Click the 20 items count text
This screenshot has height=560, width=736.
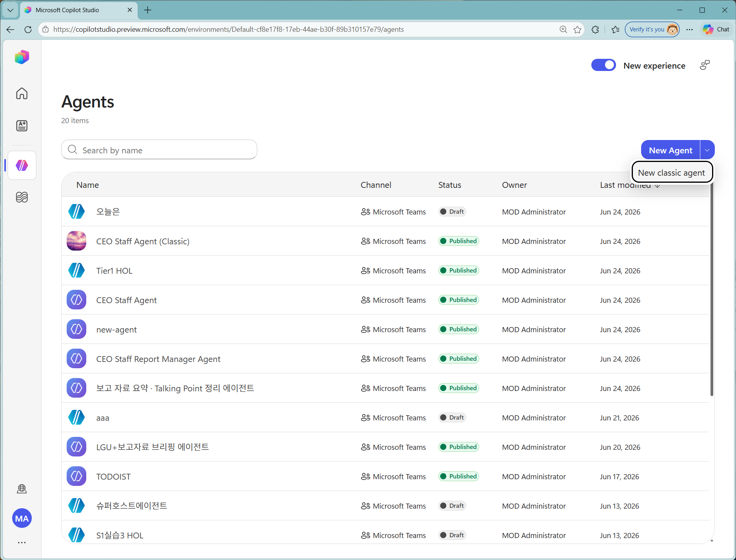point(75,120)
